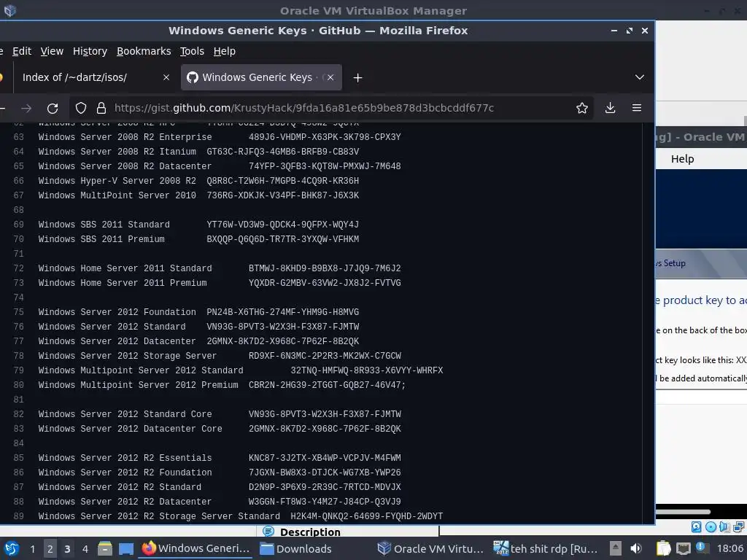Screen dimensions: 747x560
Task: Click the VM hard disk status icon
Action: [x=697, y=526]
